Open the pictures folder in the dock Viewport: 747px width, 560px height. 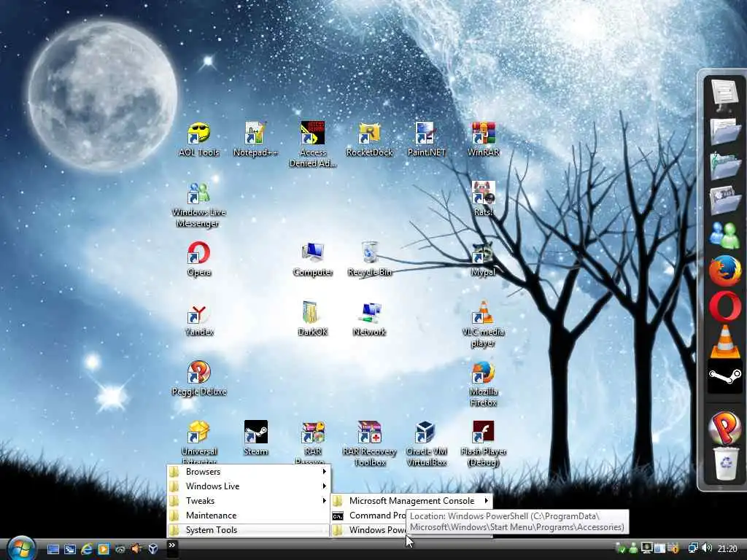[x=724, y=201]
